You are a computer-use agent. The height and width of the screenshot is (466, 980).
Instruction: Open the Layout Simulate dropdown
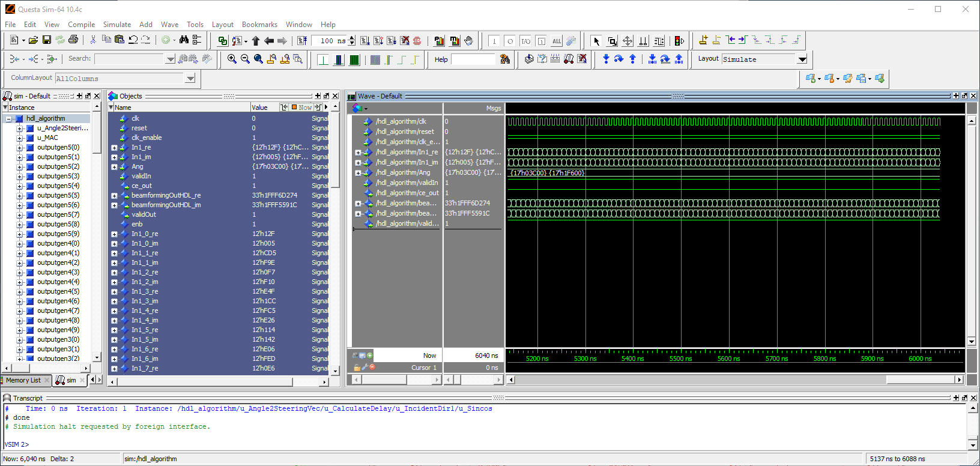pos(802,59)
